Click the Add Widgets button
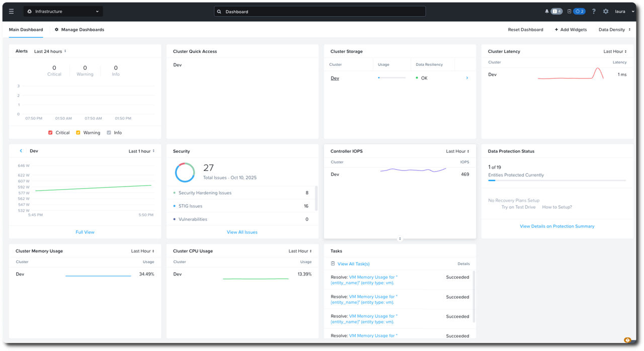 pos(571,30)
